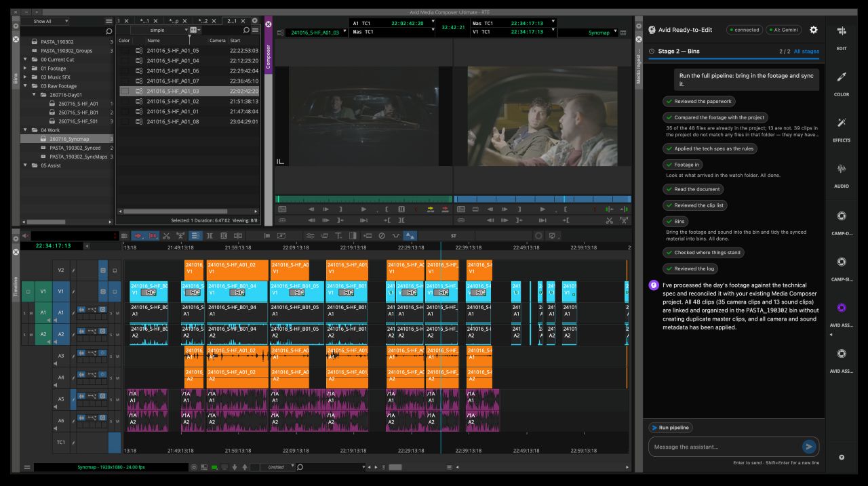Toggle the A3 track selector
Screen dimensions: 868x486
pyautogui.click(x=61, y=355)
